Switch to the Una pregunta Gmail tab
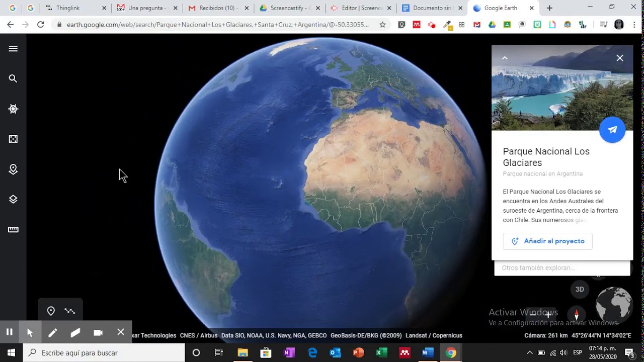 click(147, 8)
